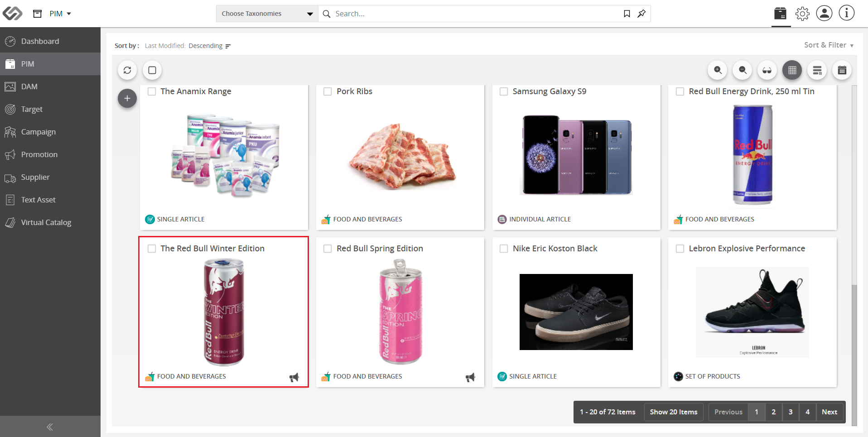Open the Show 20 Items dropdown
Screen dimensions: 868x437
point(674,412)
